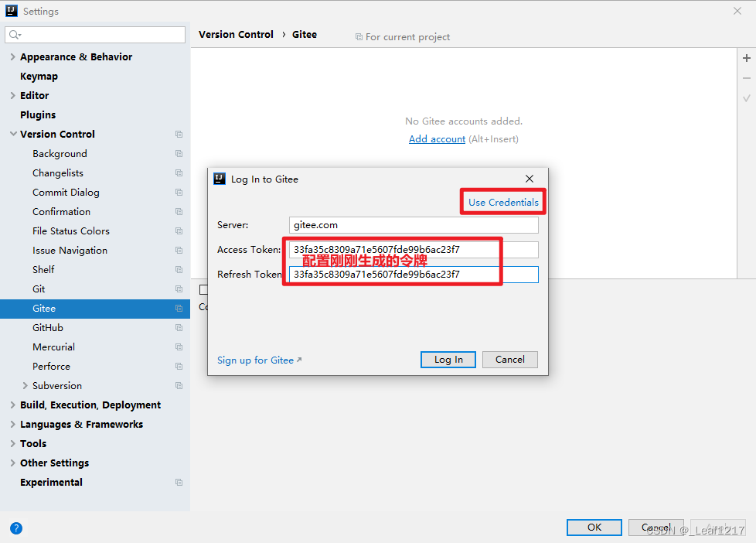Click project-level icon beside Gitee
Viewport: 756px width, 543px height.
click(x=179, y=309)
